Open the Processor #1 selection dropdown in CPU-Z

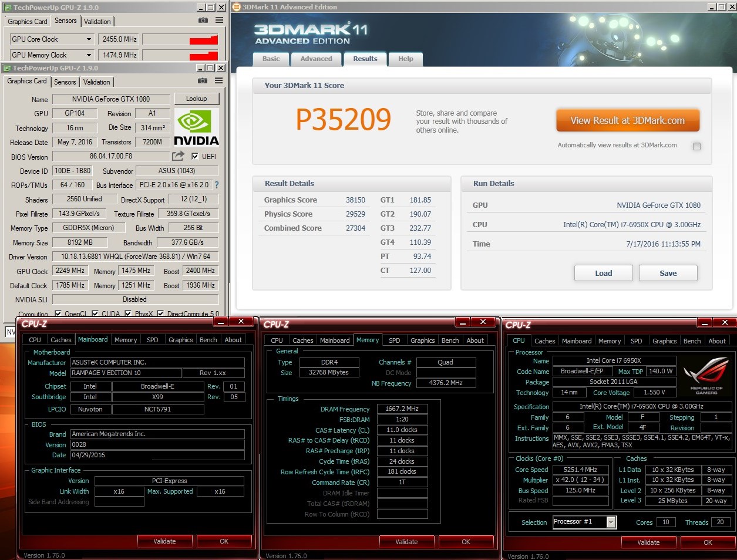[x=611, y=522]
